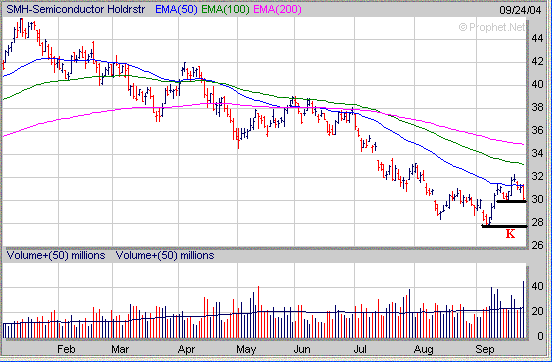The width and height of the screenshot is (552, 362).
Task: Click the black support line near 28
Action: pyautogui.click(x=504, y=226)
